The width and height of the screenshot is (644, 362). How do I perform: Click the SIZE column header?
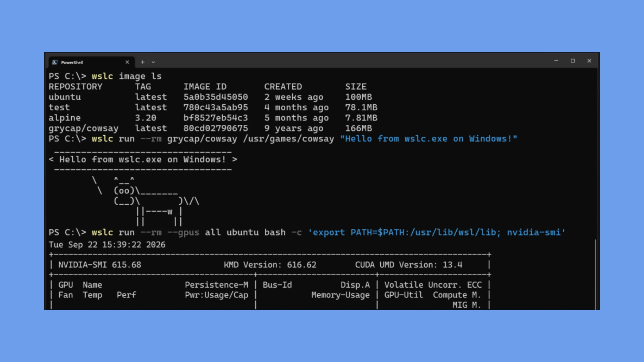pos(356,87)
